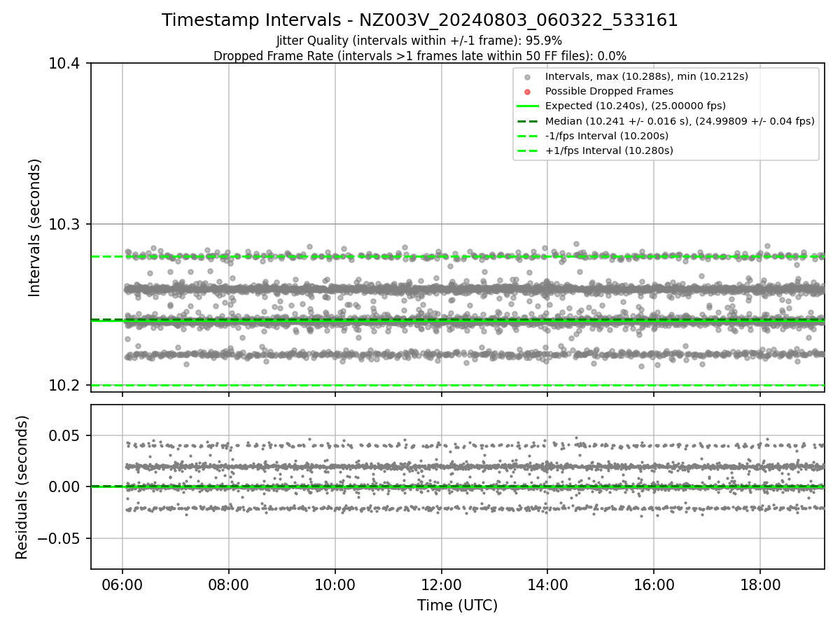Click the −0.05 tick label on residuals axis
This screenshot has height=630, width=840.
[x=59, y=538]
